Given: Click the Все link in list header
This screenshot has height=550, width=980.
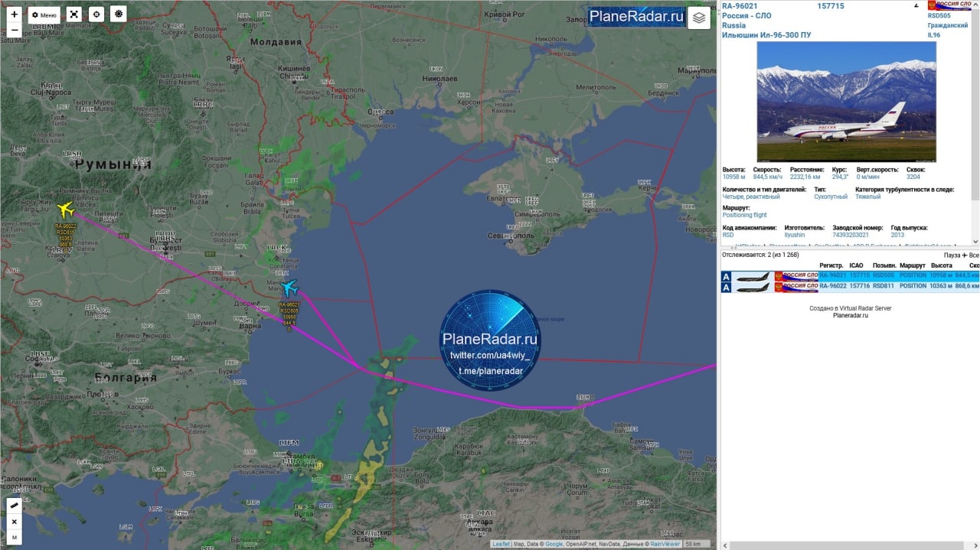Looking at the screenshot, I should click(973, 255).
